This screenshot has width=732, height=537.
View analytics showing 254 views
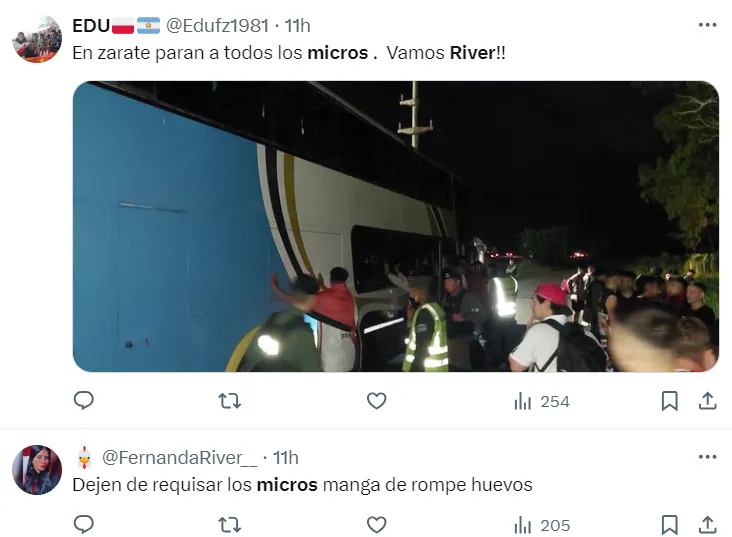click(x=542, y=401)
